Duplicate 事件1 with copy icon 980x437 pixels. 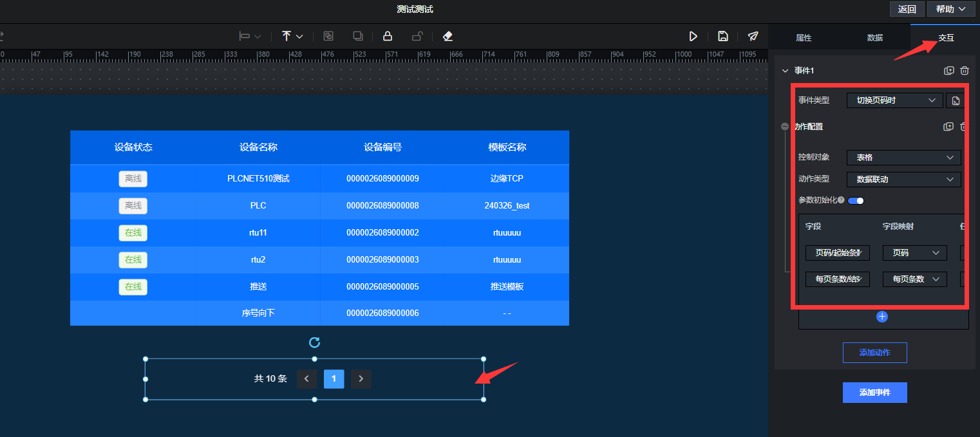[x=948, y=71]
